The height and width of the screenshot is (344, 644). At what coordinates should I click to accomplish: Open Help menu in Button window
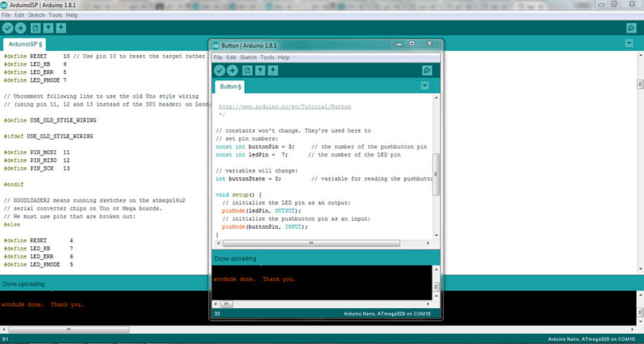tap(284, 57)
